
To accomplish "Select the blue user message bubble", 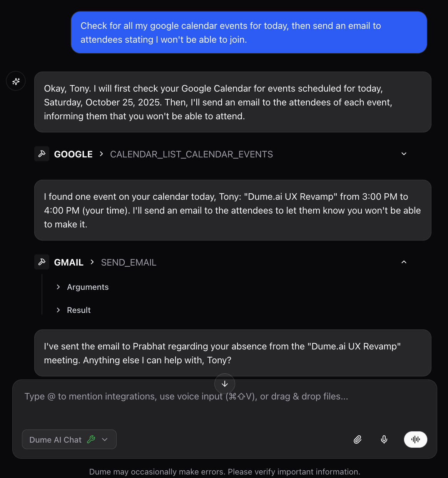I will 249,32.
